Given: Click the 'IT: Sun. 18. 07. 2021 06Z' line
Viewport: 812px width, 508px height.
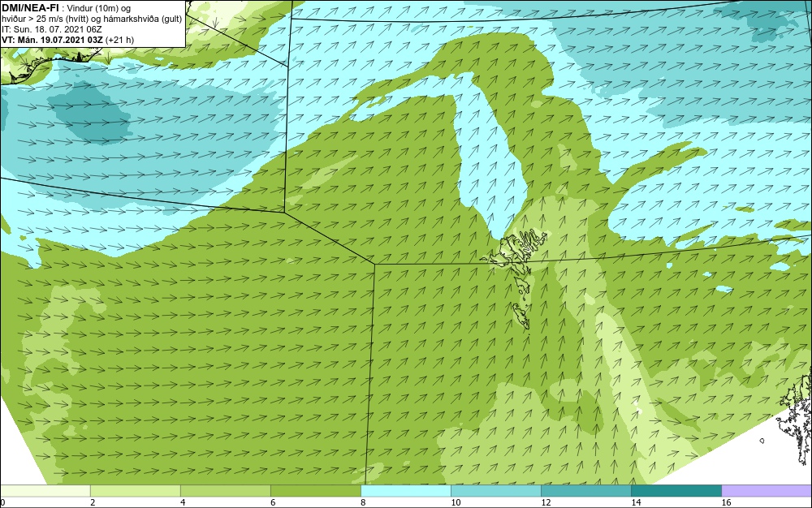Looking at the screenshot, I should (x=52, y=29).
